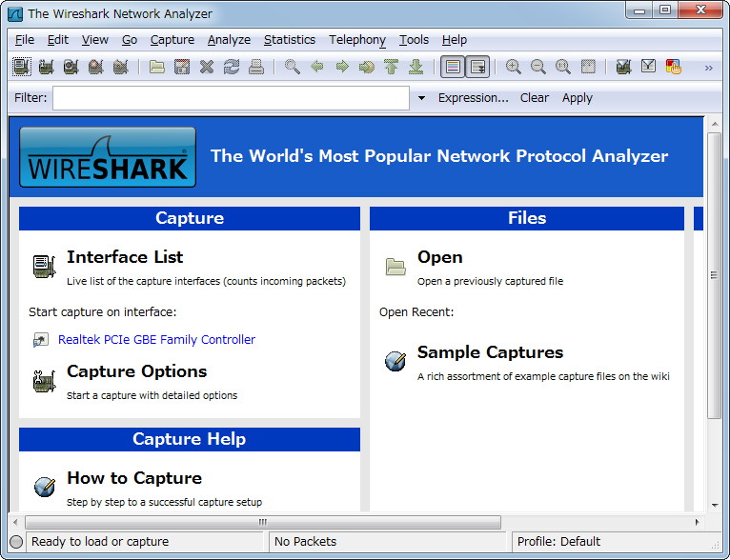Open the Help menu
The image size is (730, 560).
[455, 40]
